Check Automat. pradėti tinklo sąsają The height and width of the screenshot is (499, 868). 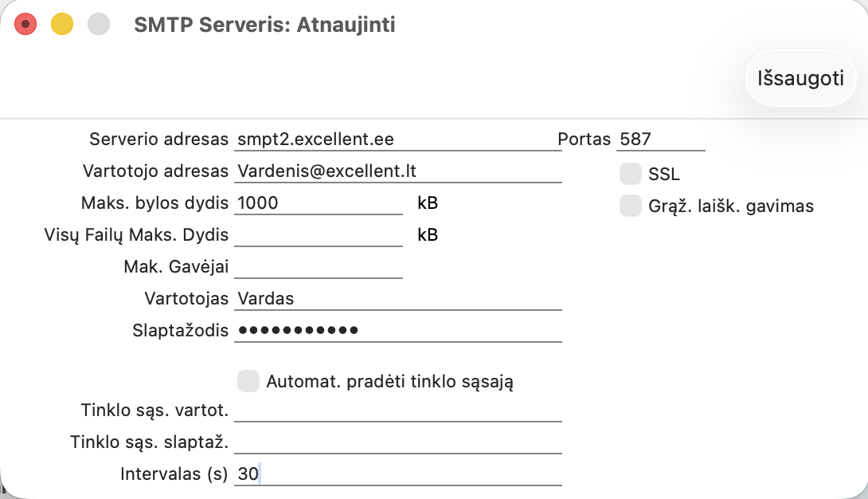coord(248,381)
